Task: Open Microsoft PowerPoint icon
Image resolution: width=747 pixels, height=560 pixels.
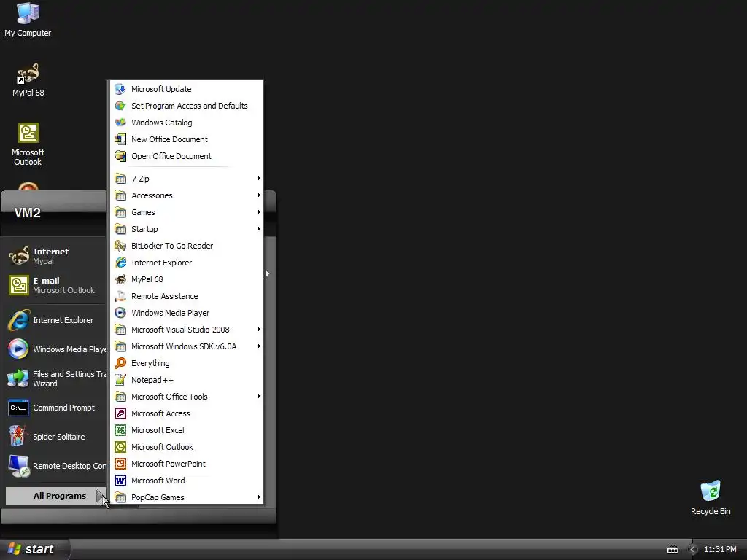Action: pyautogui.click(x=120, y=464)
